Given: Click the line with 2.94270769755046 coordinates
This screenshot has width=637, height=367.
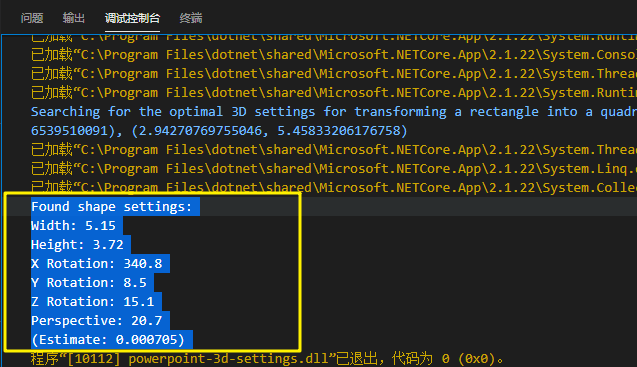Looking at the screenshot, I should [219, 130].
